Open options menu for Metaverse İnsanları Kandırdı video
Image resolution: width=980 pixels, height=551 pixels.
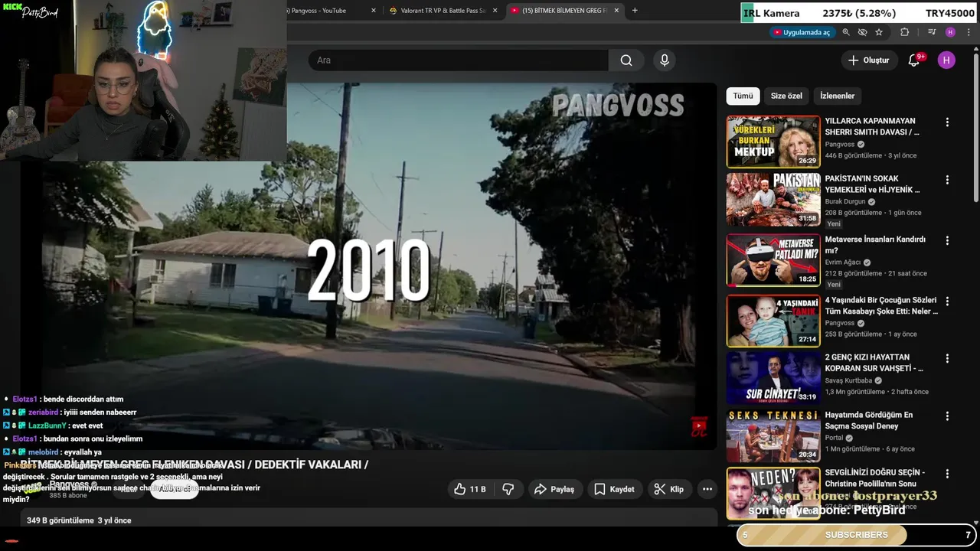pos(947,240)
